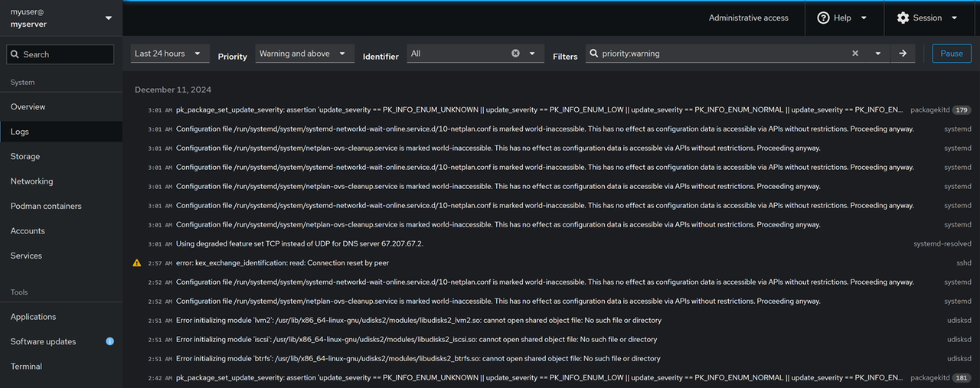Open the Networking page

pyautogui.click(x=61, y=181)
